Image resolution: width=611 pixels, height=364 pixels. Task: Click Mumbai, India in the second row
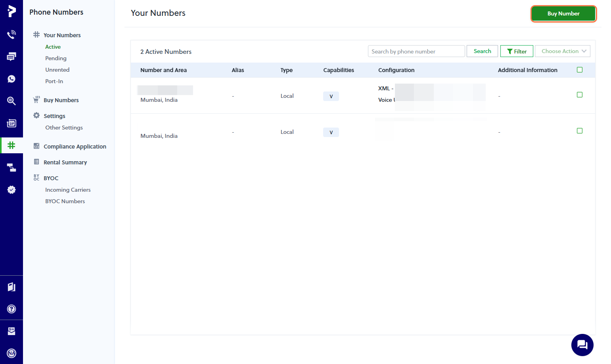click(159, 136)
